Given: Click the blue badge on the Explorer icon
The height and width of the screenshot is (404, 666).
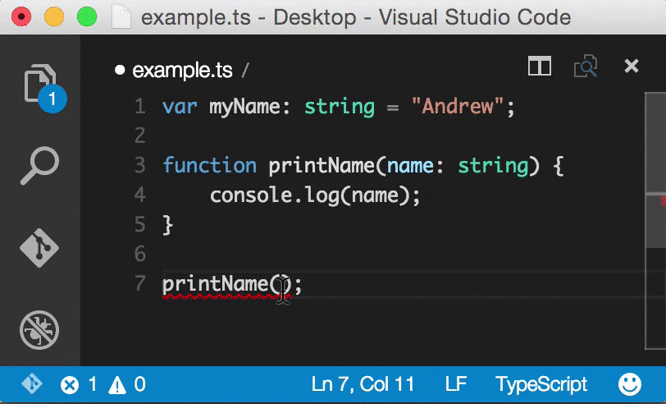Looking at the screenshot, I should (52, 99).
